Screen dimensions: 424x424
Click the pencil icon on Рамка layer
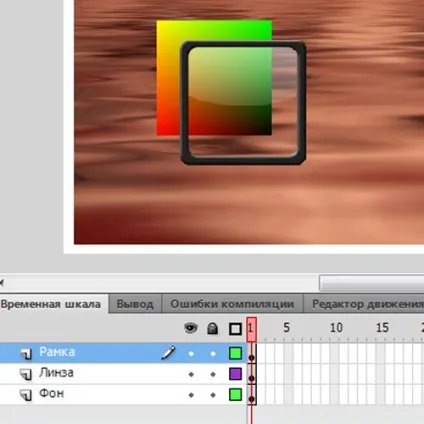click(168, 353)
